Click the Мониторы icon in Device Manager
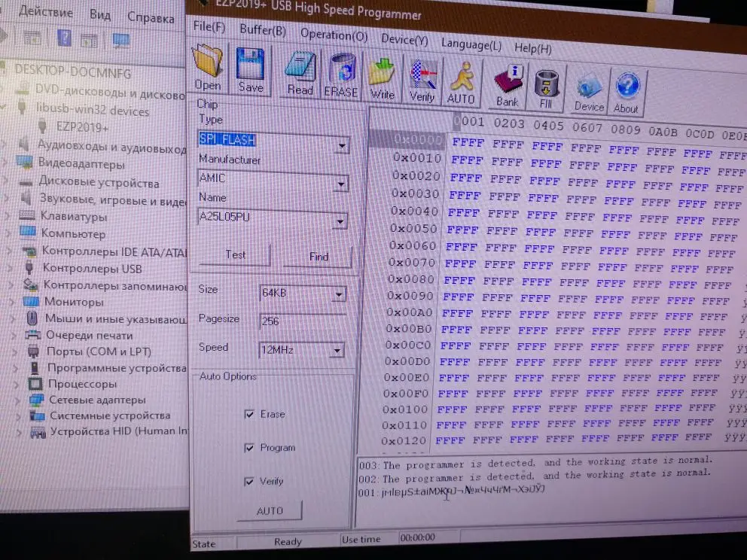 click(31, 301)
